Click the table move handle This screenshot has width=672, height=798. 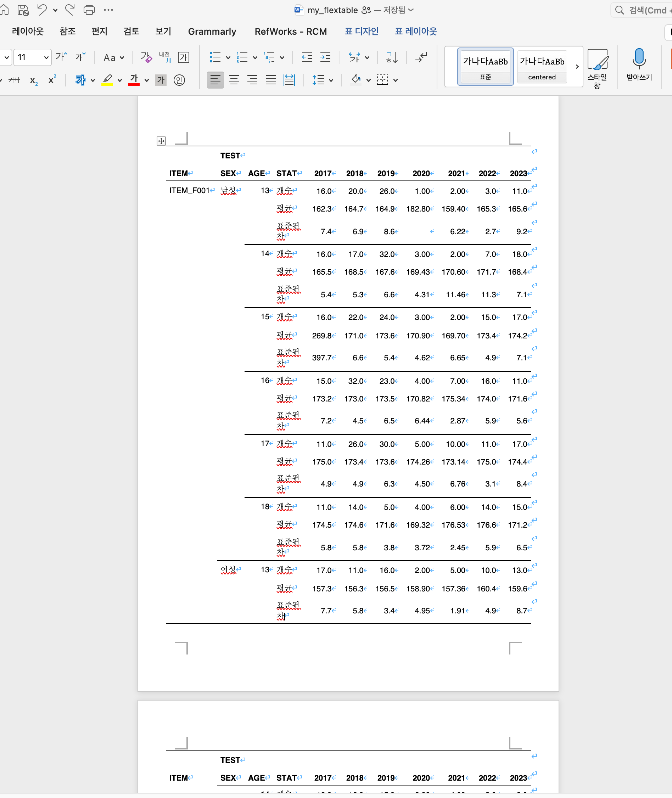(x=161, y=141)
